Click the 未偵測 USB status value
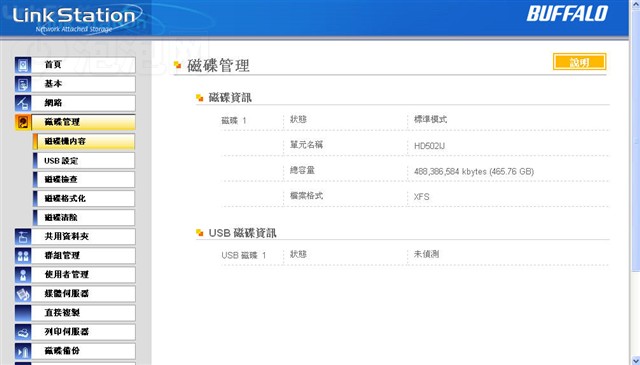 426,254
